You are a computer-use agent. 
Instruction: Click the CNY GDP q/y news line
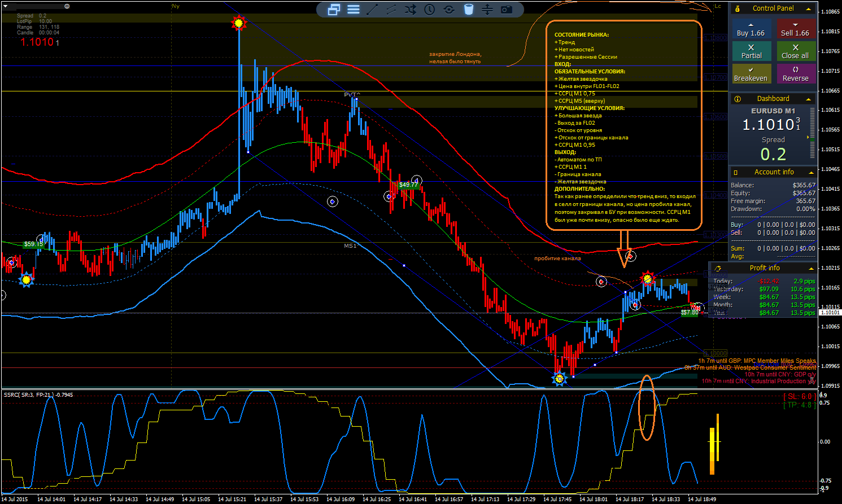click(780, 374)
